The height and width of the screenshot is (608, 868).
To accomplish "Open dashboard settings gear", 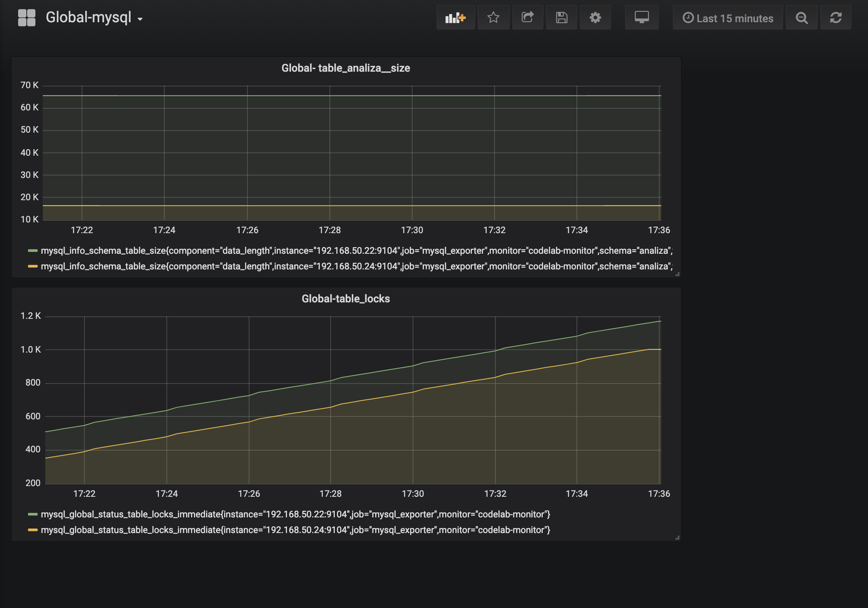I will tap(595, 18).
